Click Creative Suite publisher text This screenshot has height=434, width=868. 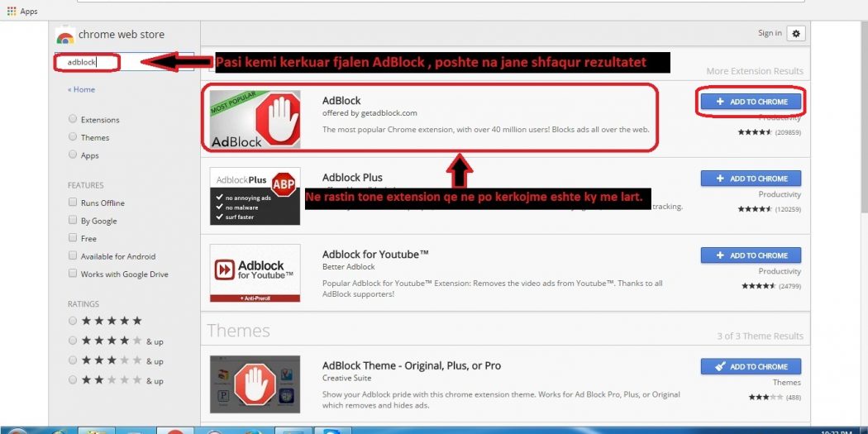point(347,378)
